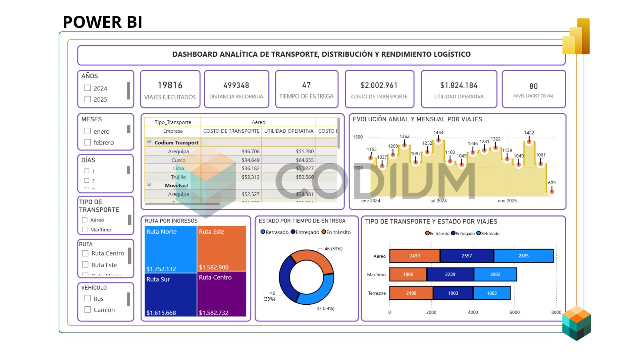Check the 2025 year filter

tap(88, 99)
